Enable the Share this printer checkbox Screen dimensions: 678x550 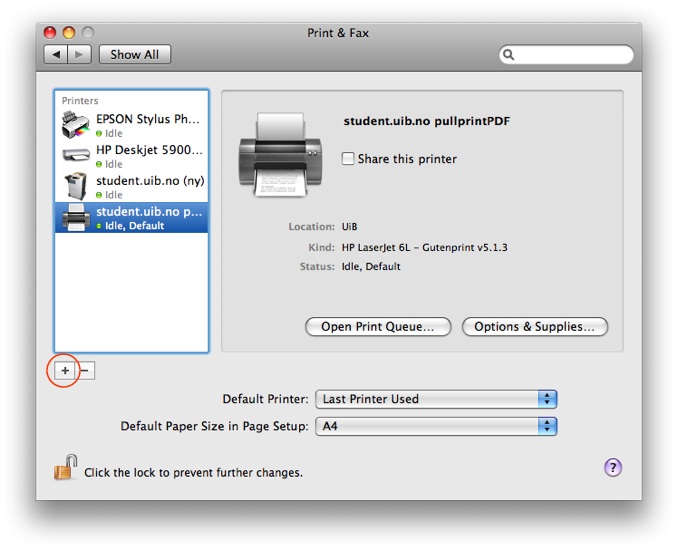click(348, 159)
